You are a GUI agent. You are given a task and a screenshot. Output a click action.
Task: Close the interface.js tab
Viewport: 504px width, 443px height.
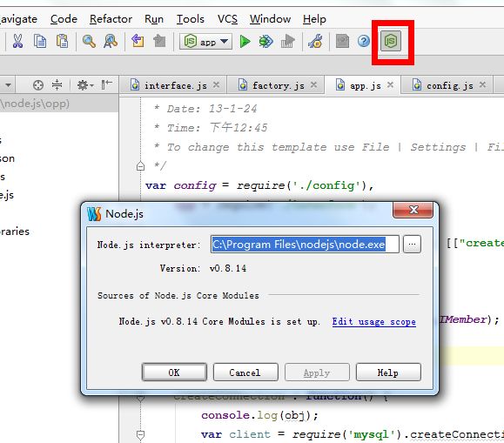coord(217,85)
